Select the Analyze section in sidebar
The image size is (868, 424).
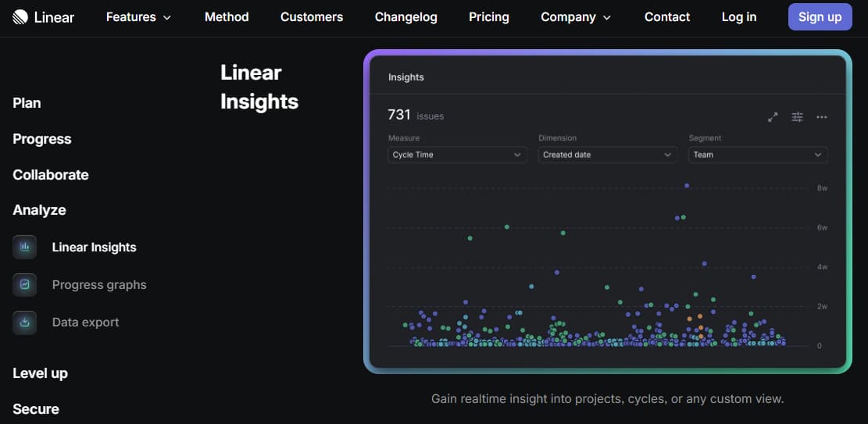(39, 210)
